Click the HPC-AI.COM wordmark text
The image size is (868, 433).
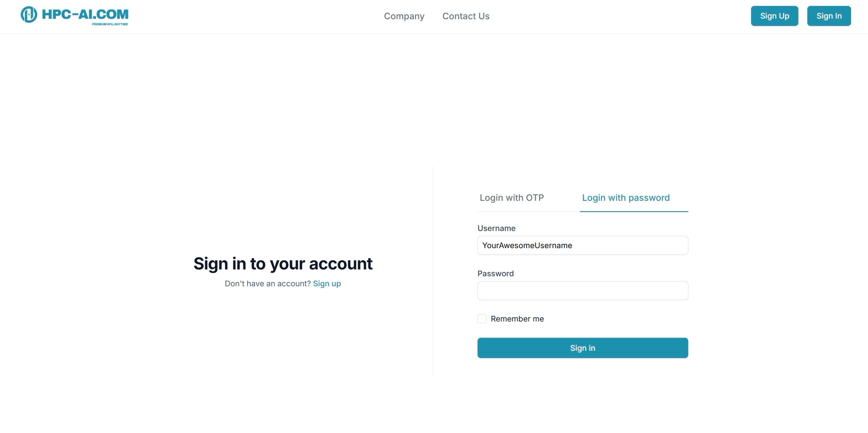click(x=85, y=14)
